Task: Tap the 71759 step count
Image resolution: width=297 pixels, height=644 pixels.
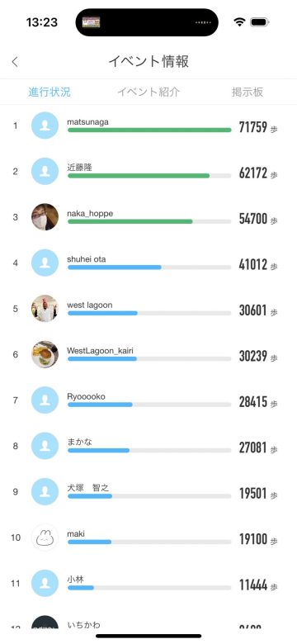Action: (x=253, y=127)
